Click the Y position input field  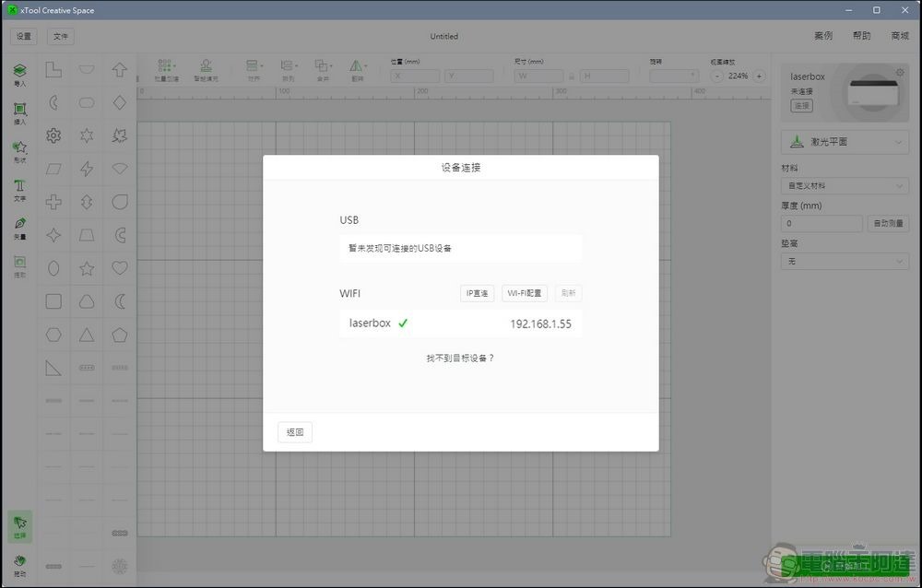pos(468,76)
